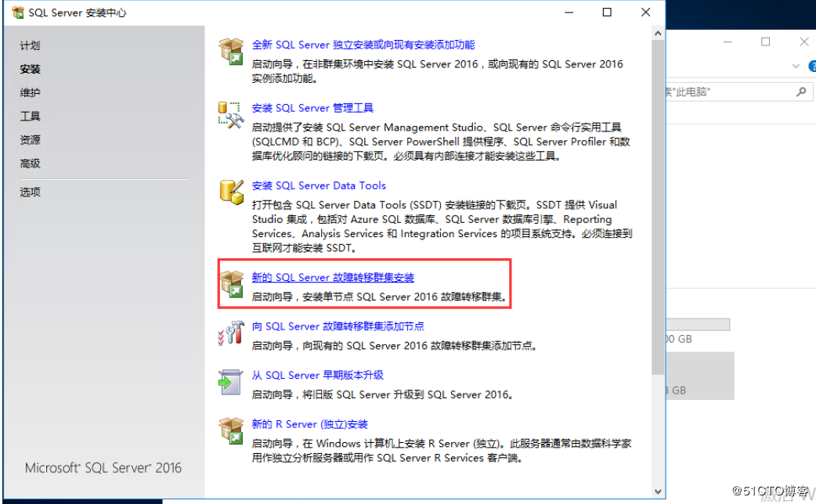Image resolution: width=816 pixels, height=504 pixels.
Task: Click the SQL Server 安装中心 title bar icon
Action: [x=17, y=12]
